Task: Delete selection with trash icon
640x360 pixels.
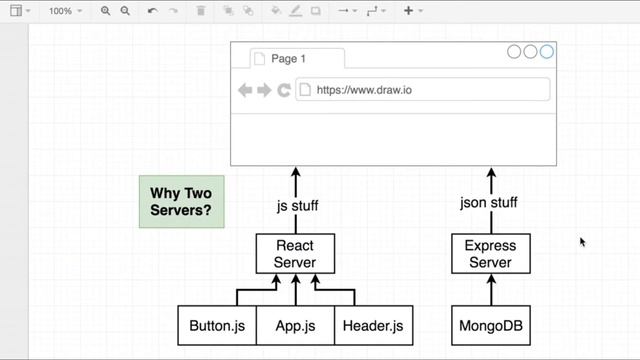Action: [x=201, y=11]
